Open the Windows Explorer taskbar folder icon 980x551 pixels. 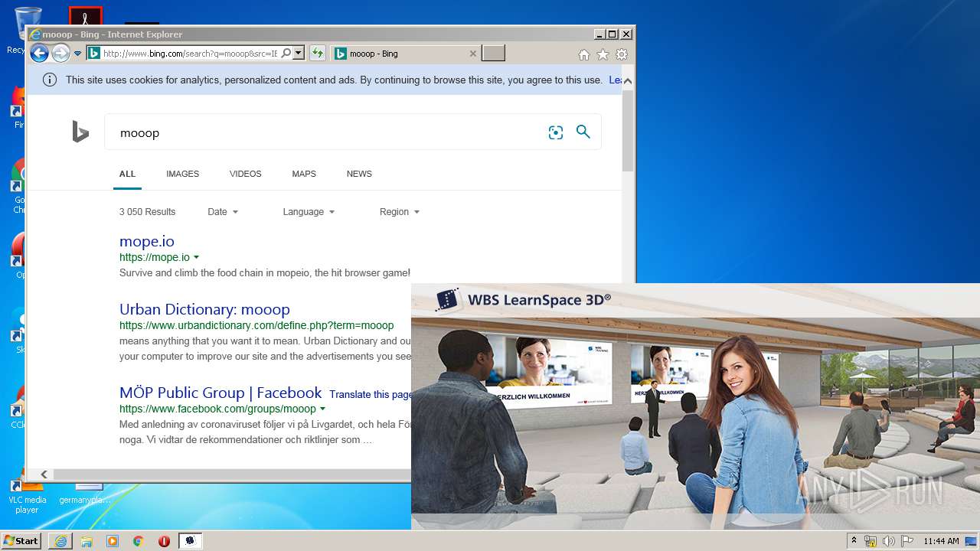coord(87,541)
